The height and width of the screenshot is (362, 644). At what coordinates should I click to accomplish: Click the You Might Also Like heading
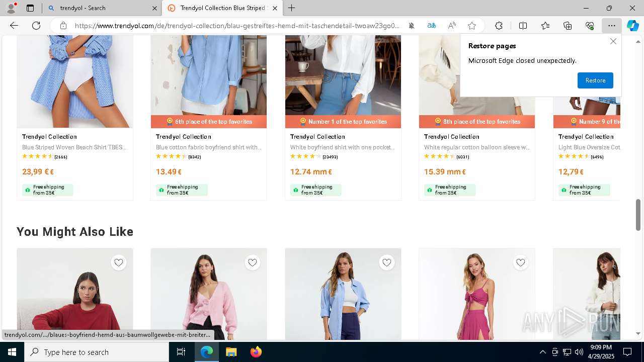[75, 232]
